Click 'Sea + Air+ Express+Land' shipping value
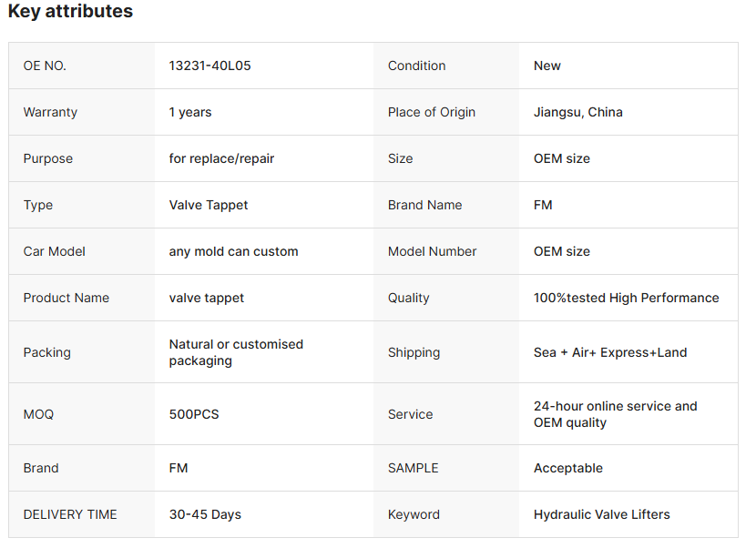 pyautogui.click(x=610, y=352)
